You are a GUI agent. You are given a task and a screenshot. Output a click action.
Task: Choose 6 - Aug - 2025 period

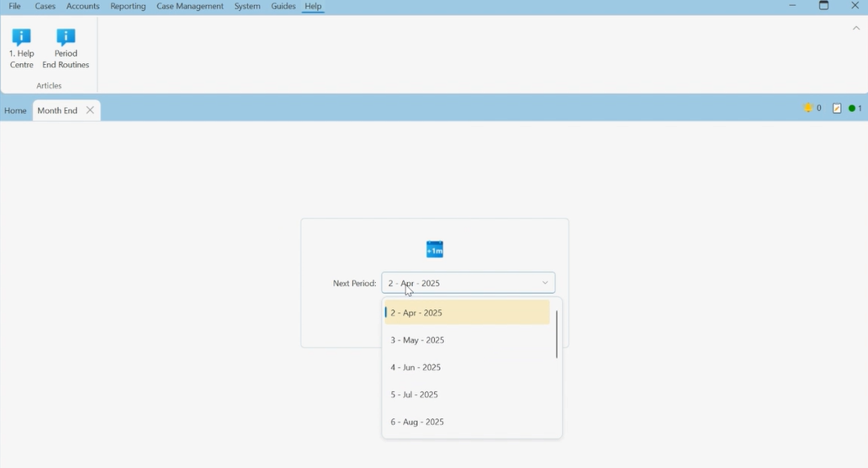point(467,422)
